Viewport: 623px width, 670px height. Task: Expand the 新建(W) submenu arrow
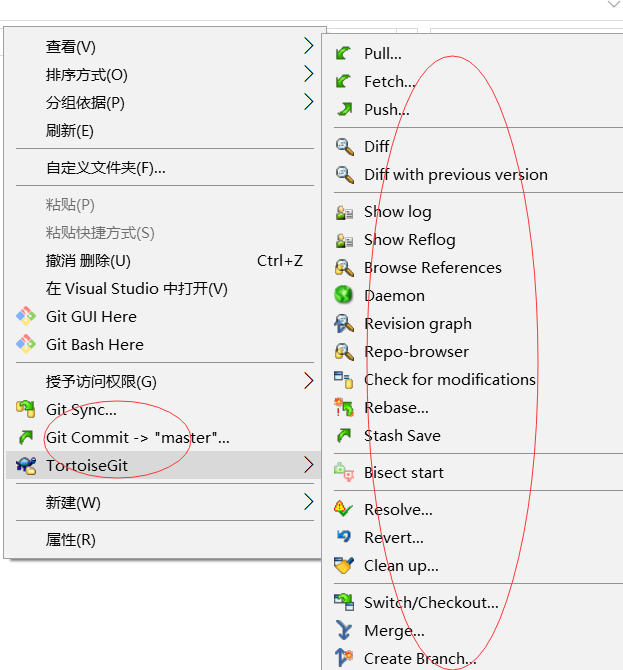(x=308, y=502)
